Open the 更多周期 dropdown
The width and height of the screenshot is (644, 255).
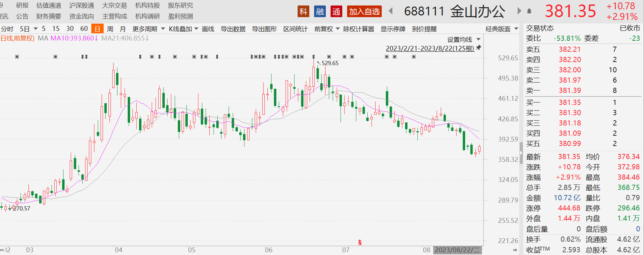[x=148, y=29]
